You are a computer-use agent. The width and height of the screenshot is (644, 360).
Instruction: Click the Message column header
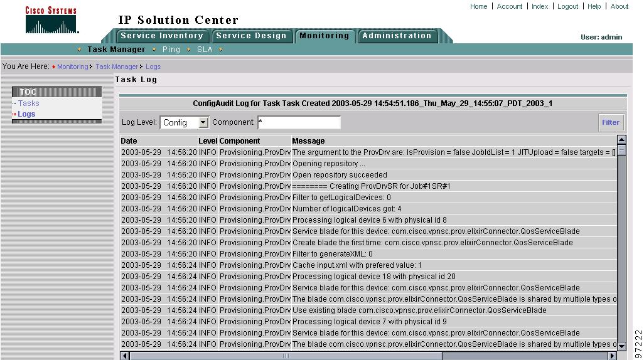tap(308, 140)
